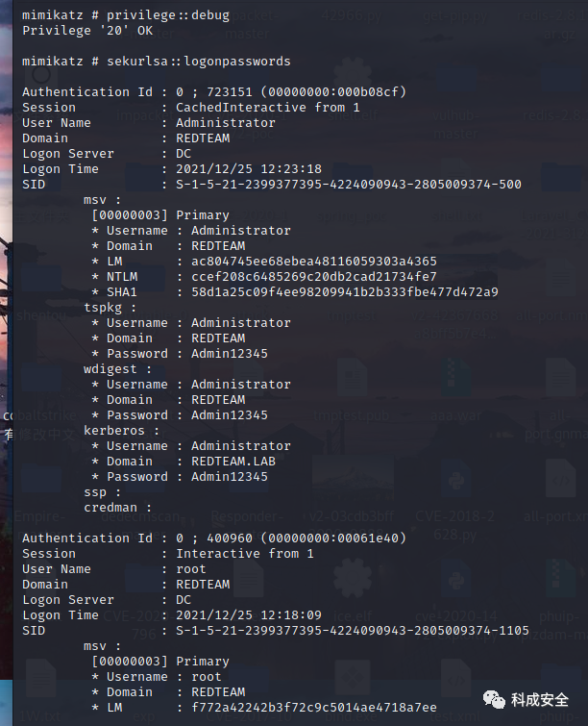The image size is (588, 726).
Task: Select SHA1 hash starting 58d1a25c
Action: click(x=345, y=292)
